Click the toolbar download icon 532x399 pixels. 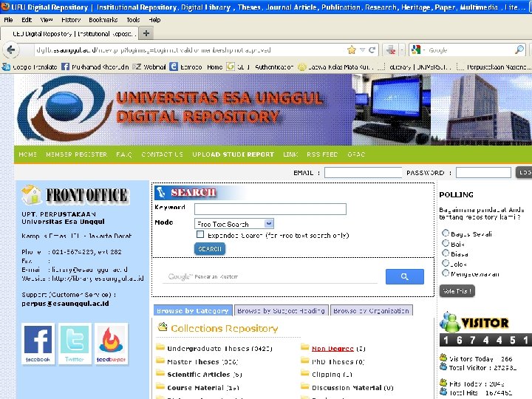click(391, 50)
